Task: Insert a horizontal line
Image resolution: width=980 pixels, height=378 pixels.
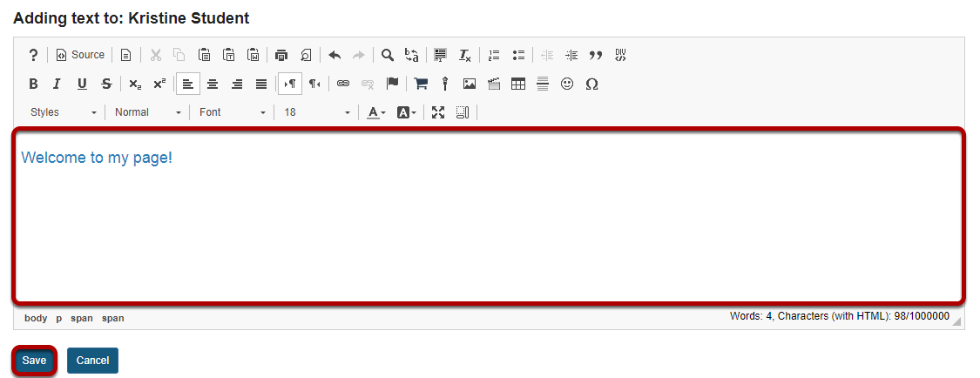Action: coord(543,84)
